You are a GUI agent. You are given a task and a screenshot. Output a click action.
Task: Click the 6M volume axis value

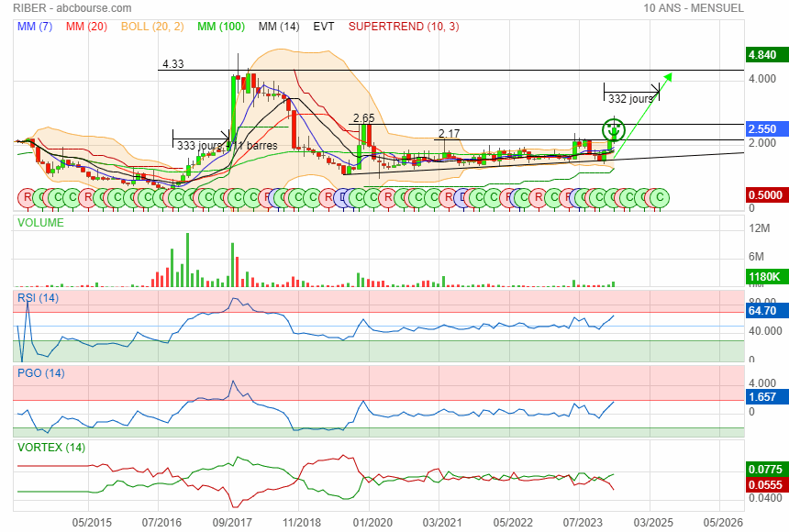pos(756,257)
